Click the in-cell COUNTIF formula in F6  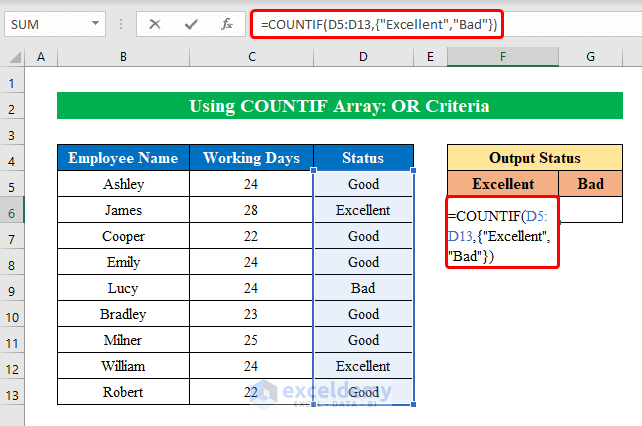pos(502,232)
